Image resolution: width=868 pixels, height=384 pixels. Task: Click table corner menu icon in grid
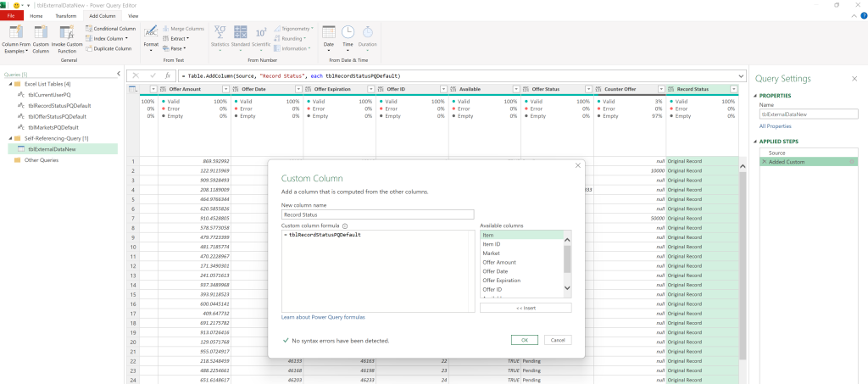(133, 89)
